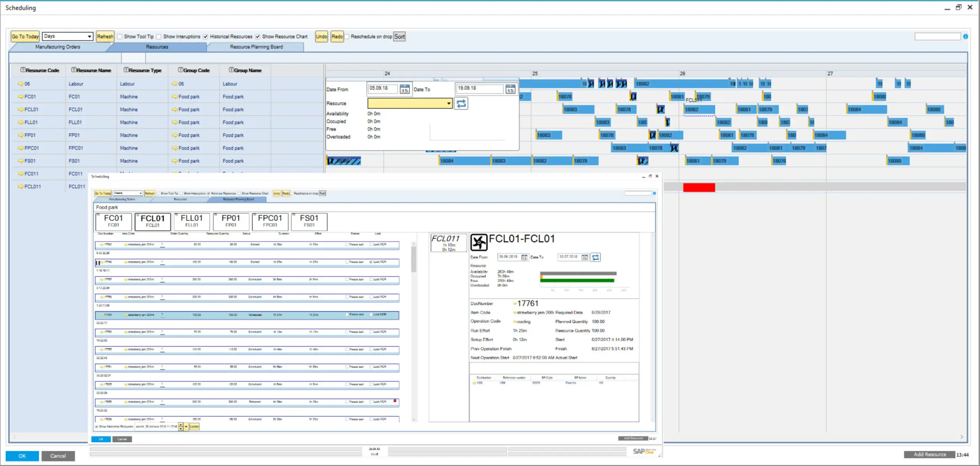The image size is (980, 466).
Task: Open the date dropdown next to Show Alternative Resources
Action: coord(186,427)
